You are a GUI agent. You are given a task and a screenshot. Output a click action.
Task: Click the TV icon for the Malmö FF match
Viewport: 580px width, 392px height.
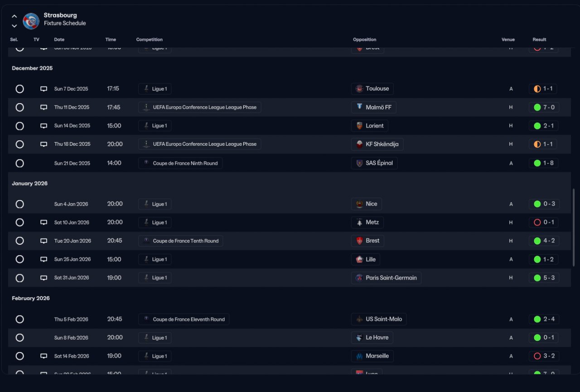[x=44, y=108]
